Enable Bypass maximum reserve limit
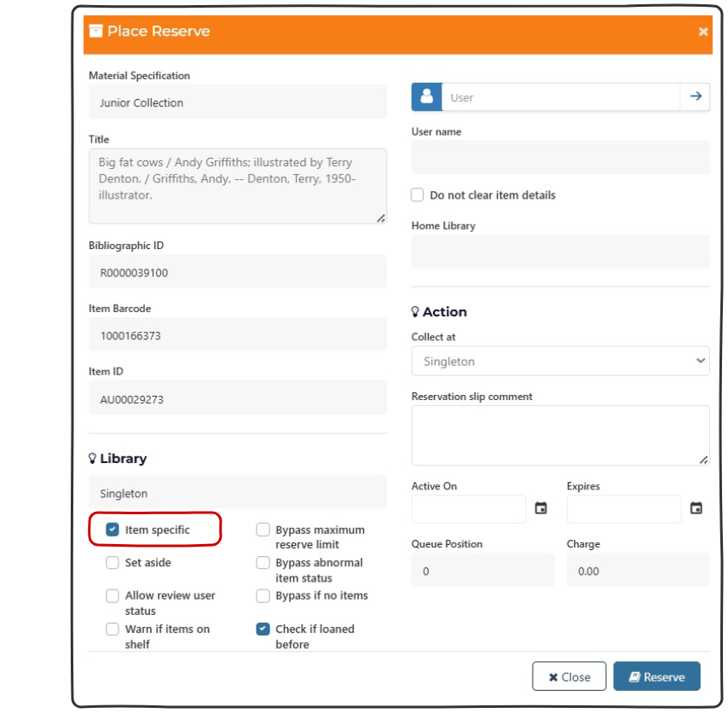The height and width of the screenshot is (713, 728). coord(263,530)
